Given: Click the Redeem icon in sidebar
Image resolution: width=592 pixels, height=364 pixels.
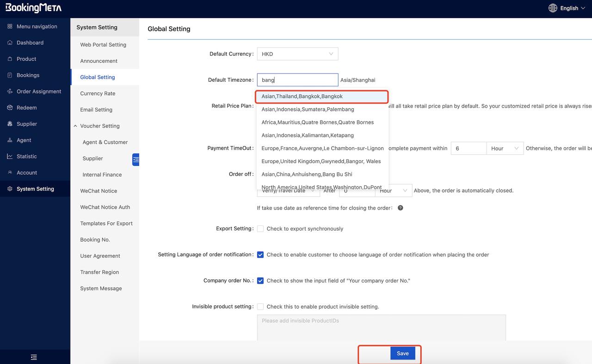Looking at the screenshot, I should point(10,108).
